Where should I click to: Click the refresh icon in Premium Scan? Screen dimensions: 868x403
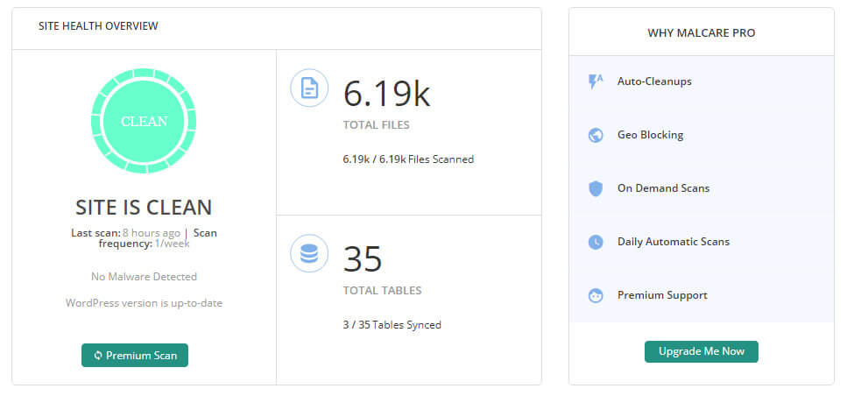point(98,356)
